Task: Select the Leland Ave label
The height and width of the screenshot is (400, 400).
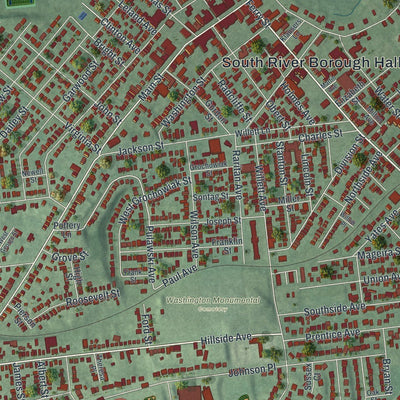Action: (x=138, y=17)
